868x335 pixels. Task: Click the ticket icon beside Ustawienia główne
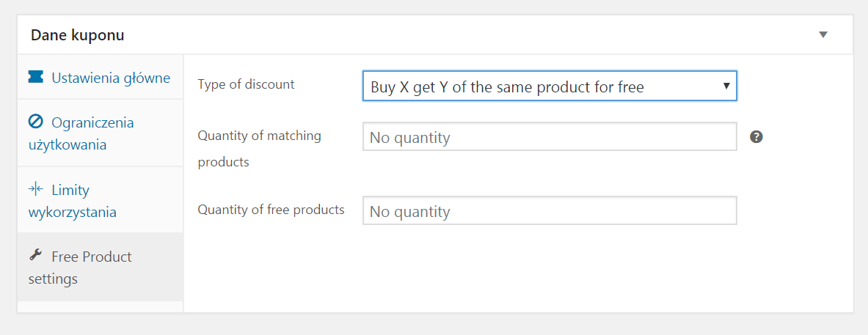(35, 77)
